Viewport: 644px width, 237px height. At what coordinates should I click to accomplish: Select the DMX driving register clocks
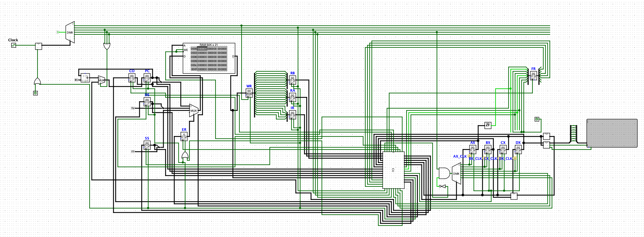(x=457, y=174)
